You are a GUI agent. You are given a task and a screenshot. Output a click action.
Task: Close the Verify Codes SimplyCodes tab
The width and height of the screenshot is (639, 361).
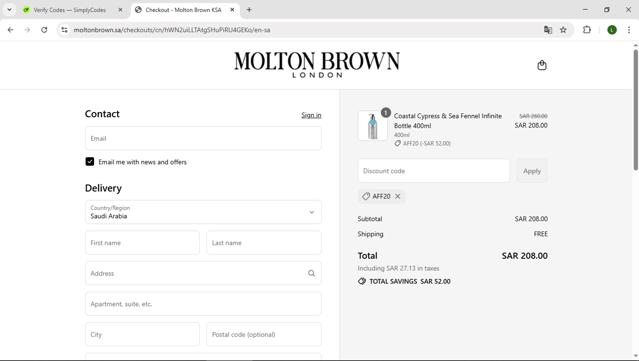[120, 10]
